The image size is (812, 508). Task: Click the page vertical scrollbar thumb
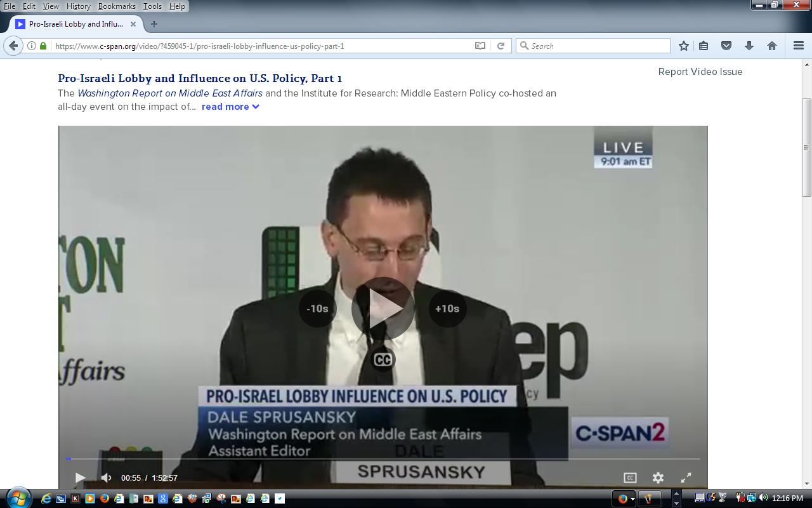pos(807,147)
